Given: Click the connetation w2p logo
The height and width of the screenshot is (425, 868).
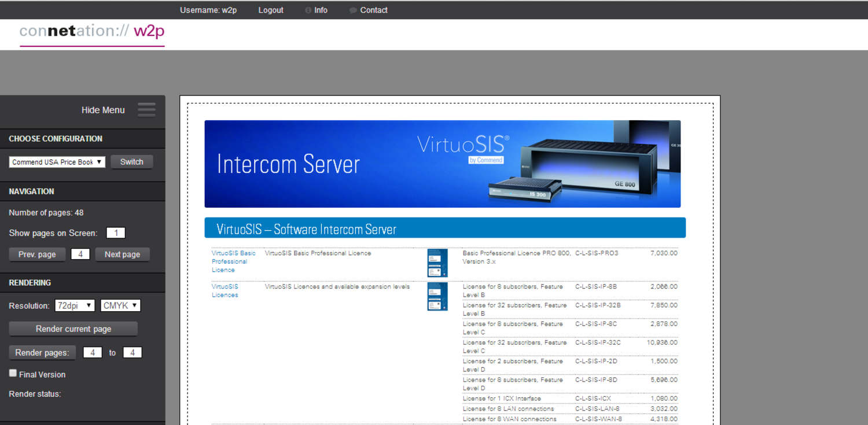Looking at the screenshot, I should [x=92, y=33].
